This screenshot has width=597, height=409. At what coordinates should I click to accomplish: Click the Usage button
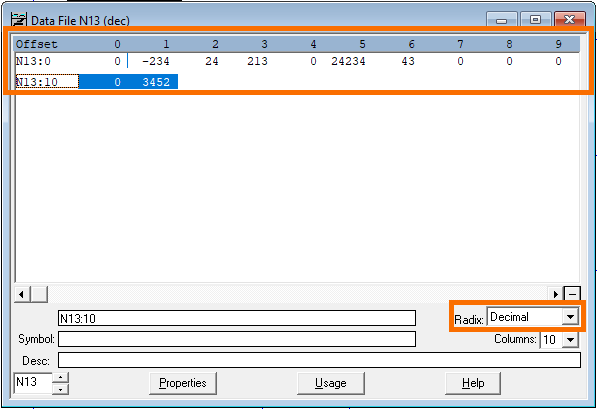330,383
